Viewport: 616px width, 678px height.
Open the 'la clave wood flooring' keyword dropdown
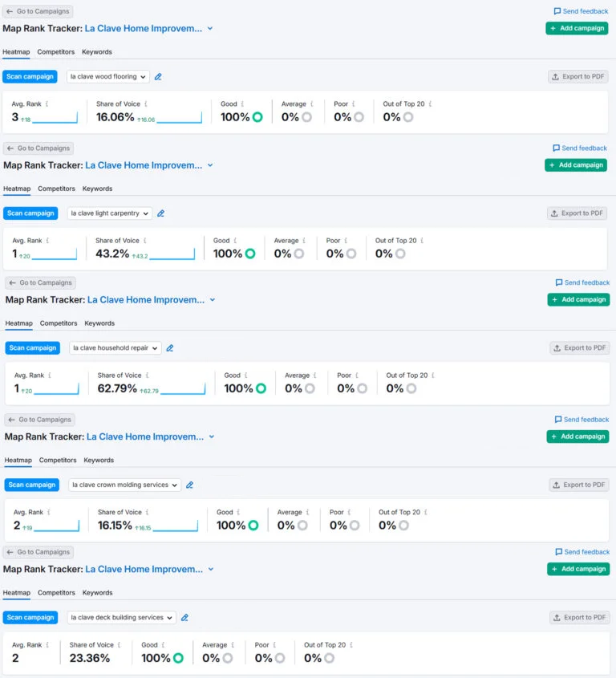click(107, 77)
